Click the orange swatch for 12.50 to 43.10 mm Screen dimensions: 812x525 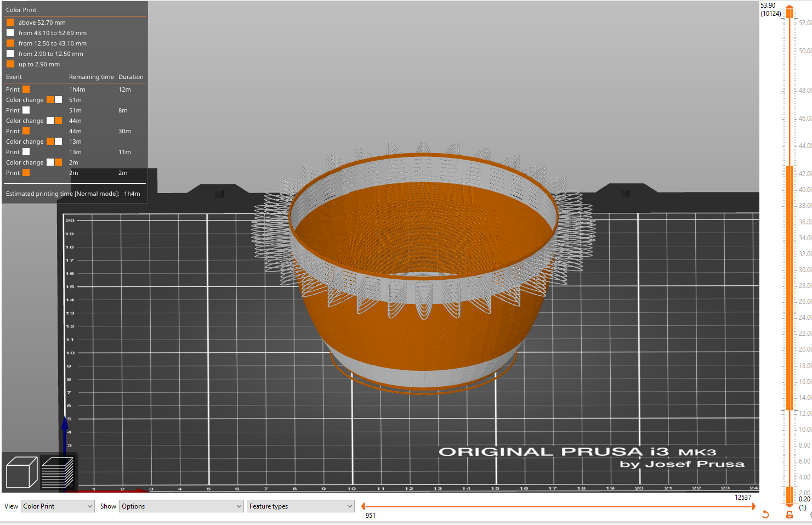pos(10,43)
